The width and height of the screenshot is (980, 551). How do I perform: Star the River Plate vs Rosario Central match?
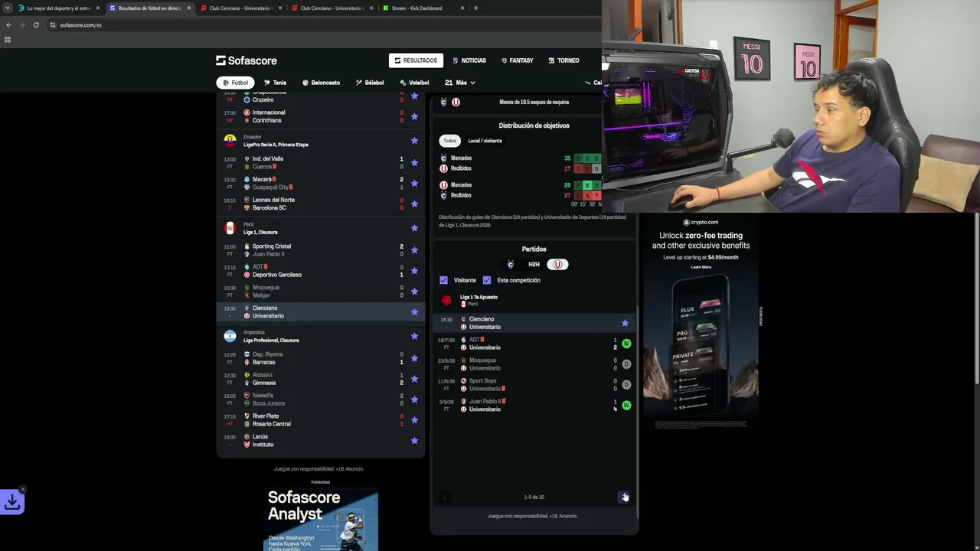pyautogui.click(x=414, y=420)
